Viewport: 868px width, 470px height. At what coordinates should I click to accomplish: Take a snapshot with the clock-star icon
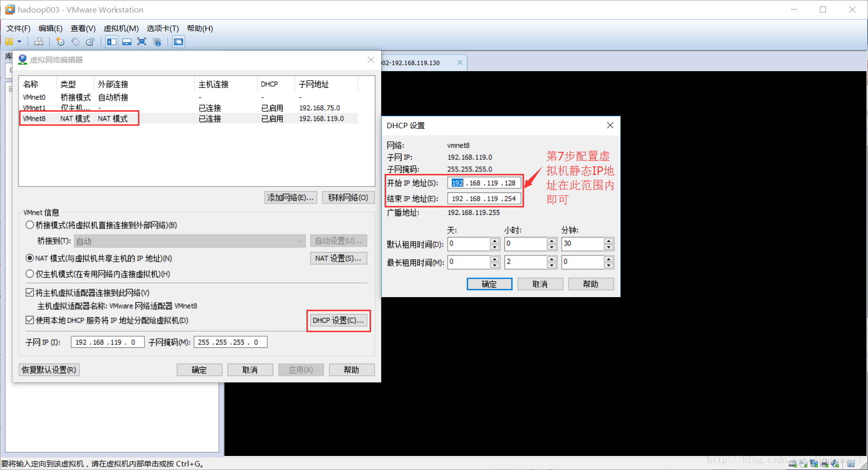(x=60, y=42)
